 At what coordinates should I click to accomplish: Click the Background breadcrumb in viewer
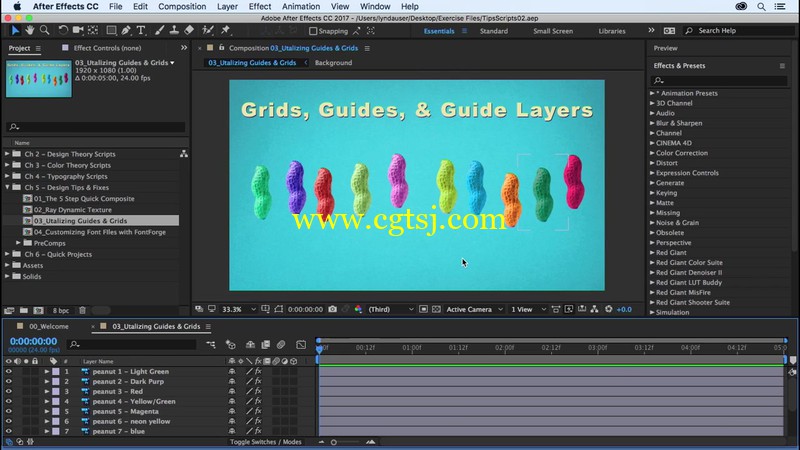pos(333,63)
